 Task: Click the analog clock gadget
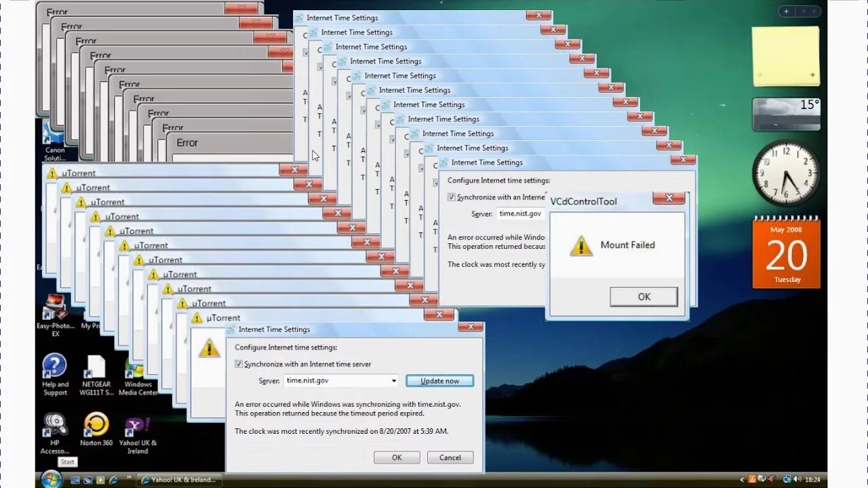click(787, 174)
